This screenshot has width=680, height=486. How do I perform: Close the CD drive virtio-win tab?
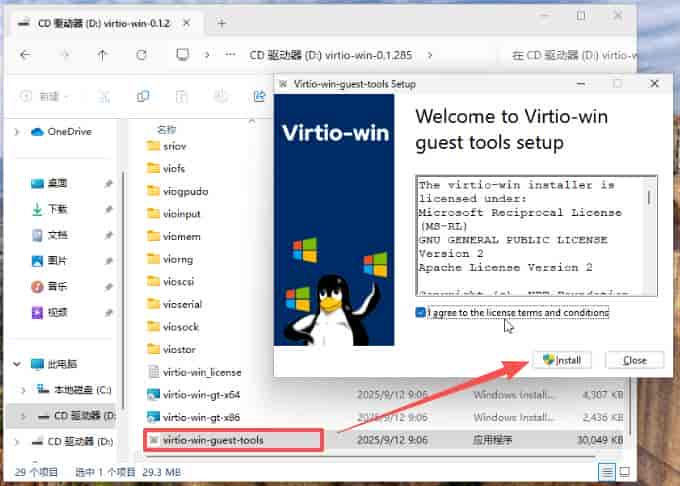point(186,23)
